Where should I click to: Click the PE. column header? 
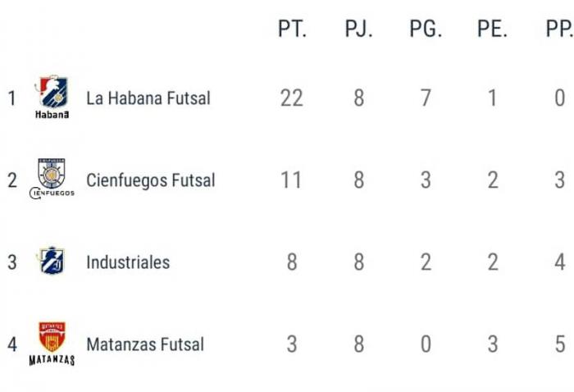coord(492,30)
